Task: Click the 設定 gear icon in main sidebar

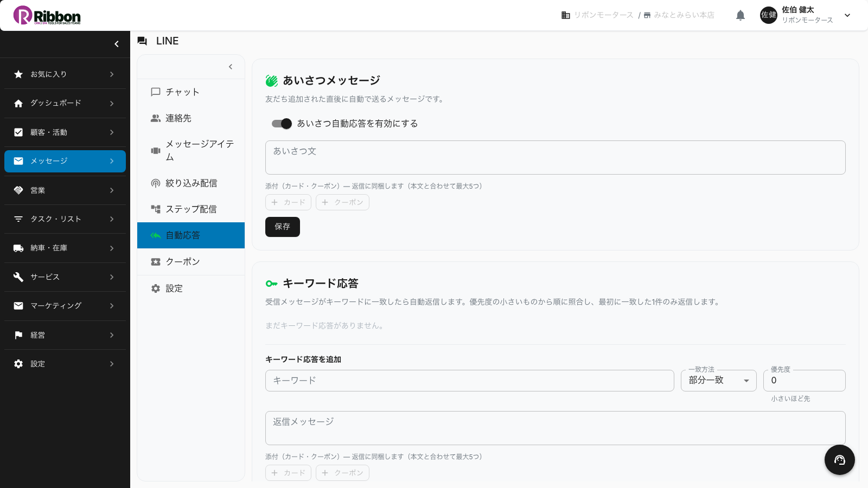Action: pyautogui.click(x=18, y=364)
